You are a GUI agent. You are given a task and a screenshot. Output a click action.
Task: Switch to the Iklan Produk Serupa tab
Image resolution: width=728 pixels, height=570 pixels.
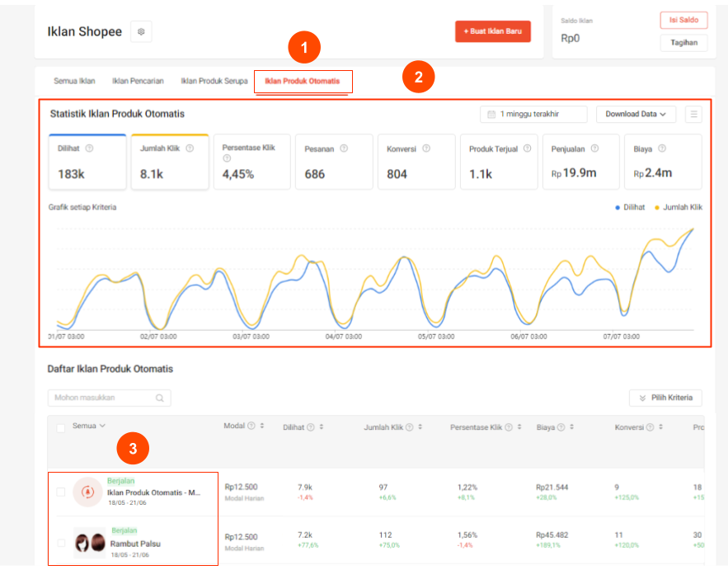click(214, 81)
